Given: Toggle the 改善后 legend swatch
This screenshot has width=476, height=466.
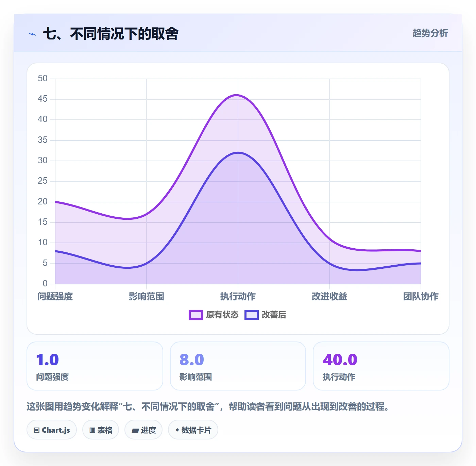Looking at the screenshot, I should (x=251, y=315).
